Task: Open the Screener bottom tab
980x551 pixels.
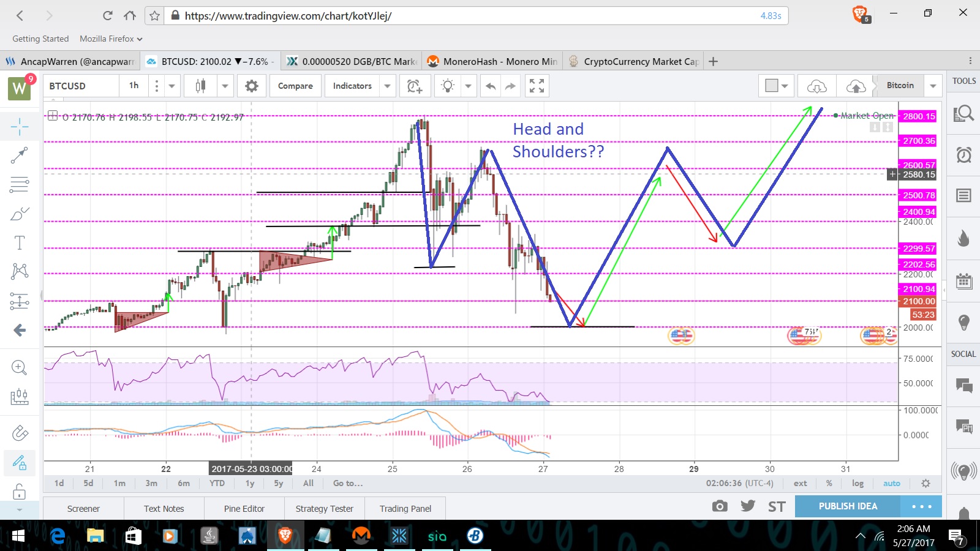Action: (83, 509)
